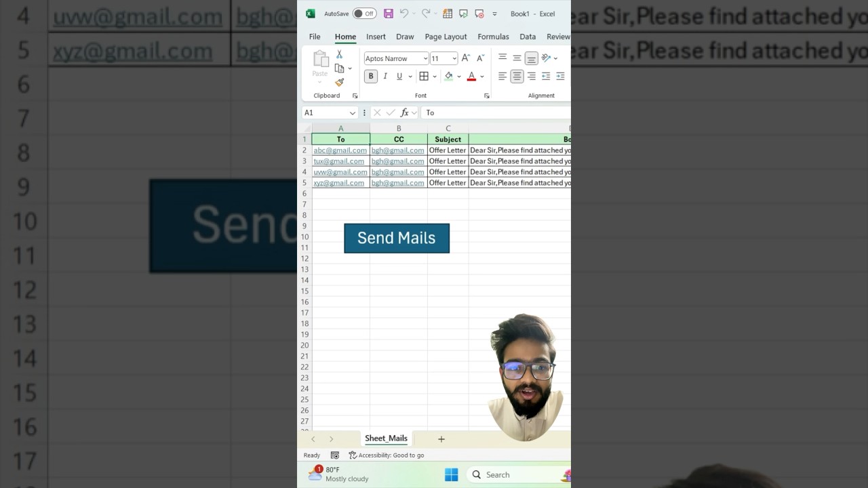Image resolution: width=868 pixels, height=488 pixels.
Task: Open Clipboard pane dialog launcher
Action: 355,96
